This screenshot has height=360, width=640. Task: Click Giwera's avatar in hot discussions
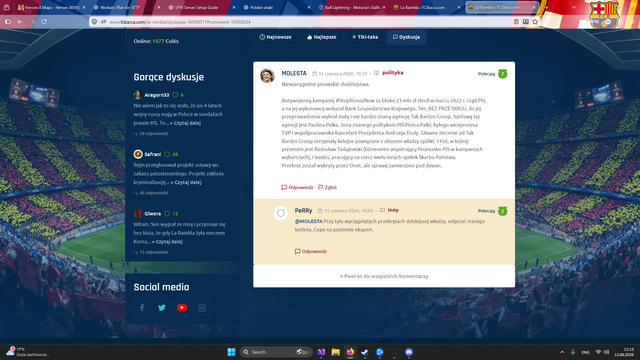pos(138,213)
